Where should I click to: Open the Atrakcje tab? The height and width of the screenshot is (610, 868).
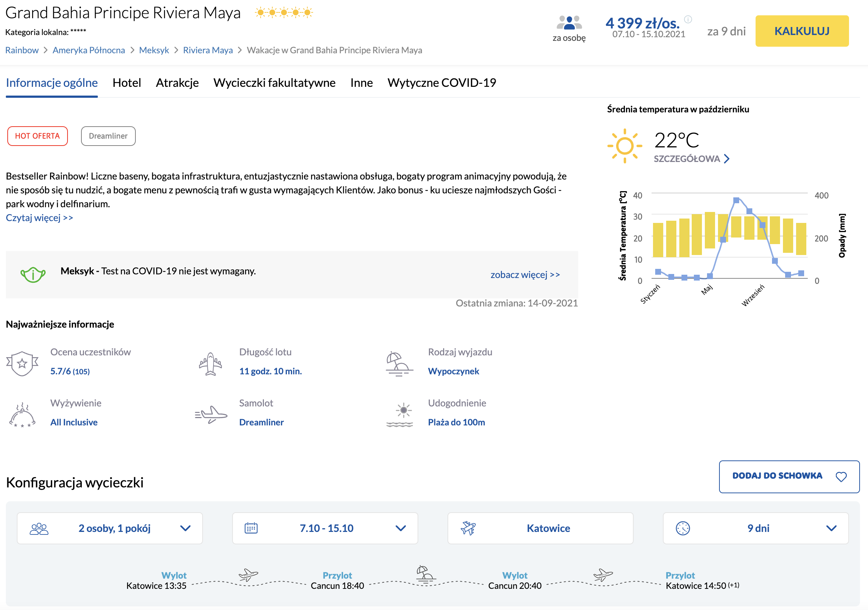coord(177,83)
